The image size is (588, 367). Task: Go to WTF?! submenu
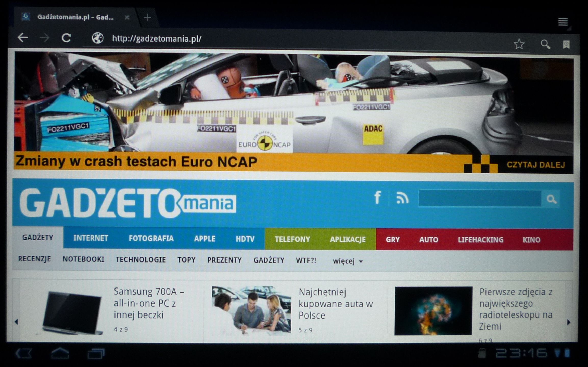[x=306, y=260]
